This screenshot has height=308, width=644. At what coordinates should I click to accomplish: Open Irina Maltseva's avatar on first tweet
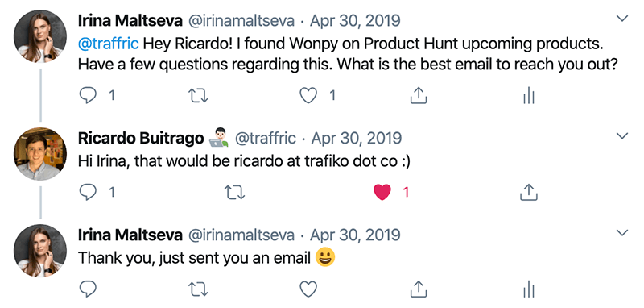[x=40, y=36]
